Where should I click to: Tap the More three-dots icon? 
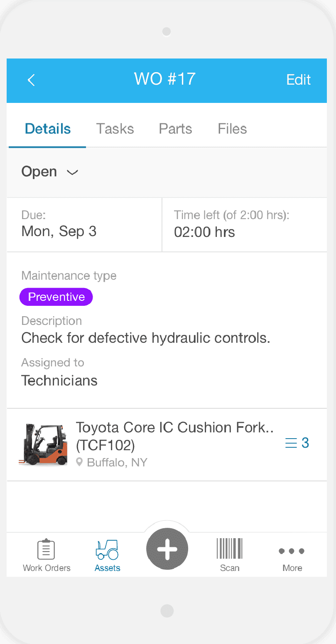coord(292,551)
